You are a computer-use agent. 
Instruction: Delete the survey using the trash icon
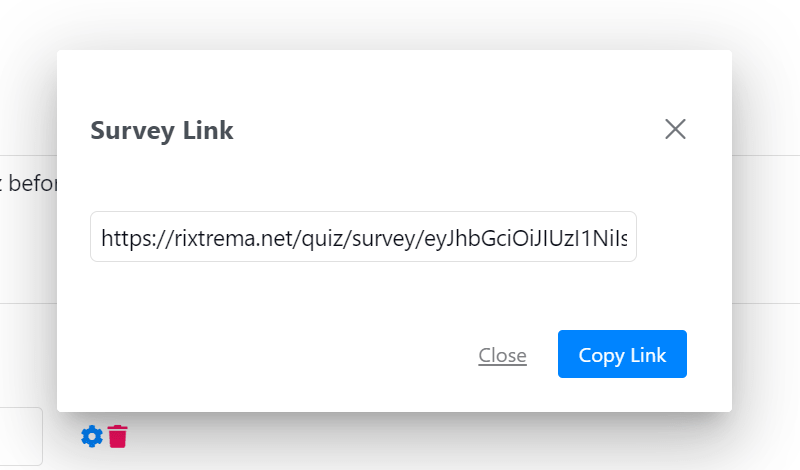click(x=118, y=436)
